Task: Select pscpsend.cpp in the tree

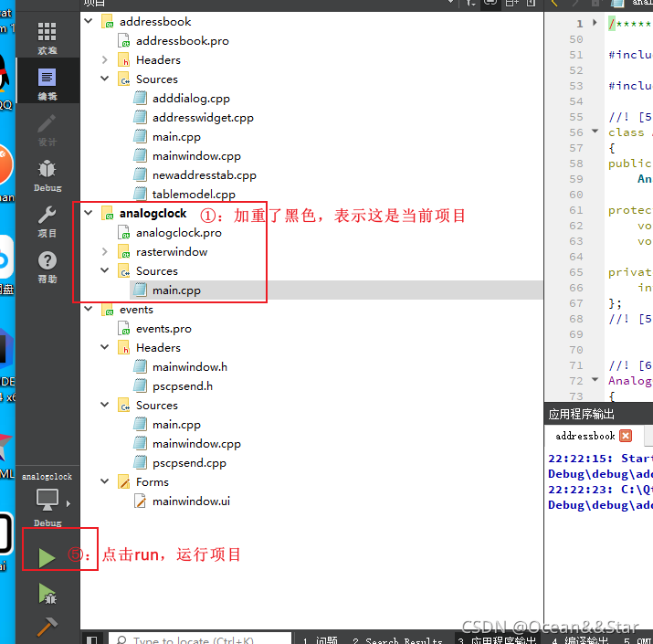Action: pos(189,463)
